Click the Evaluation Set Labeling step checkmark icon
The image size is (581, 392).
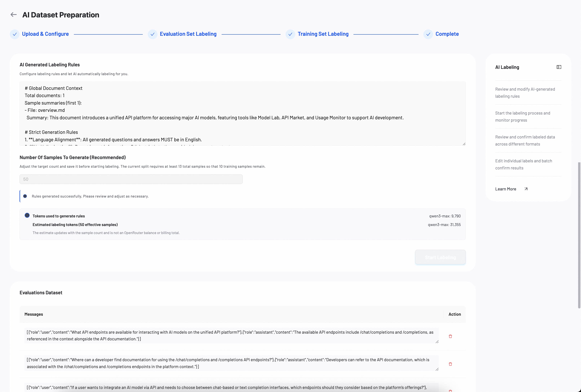[x=153, y=34]
